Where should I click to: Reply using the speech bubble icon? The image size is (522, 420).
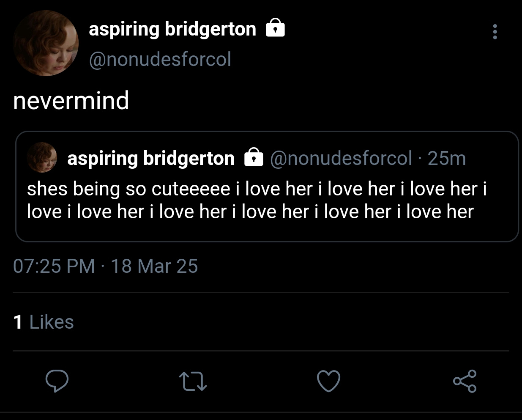pos(57,381)
